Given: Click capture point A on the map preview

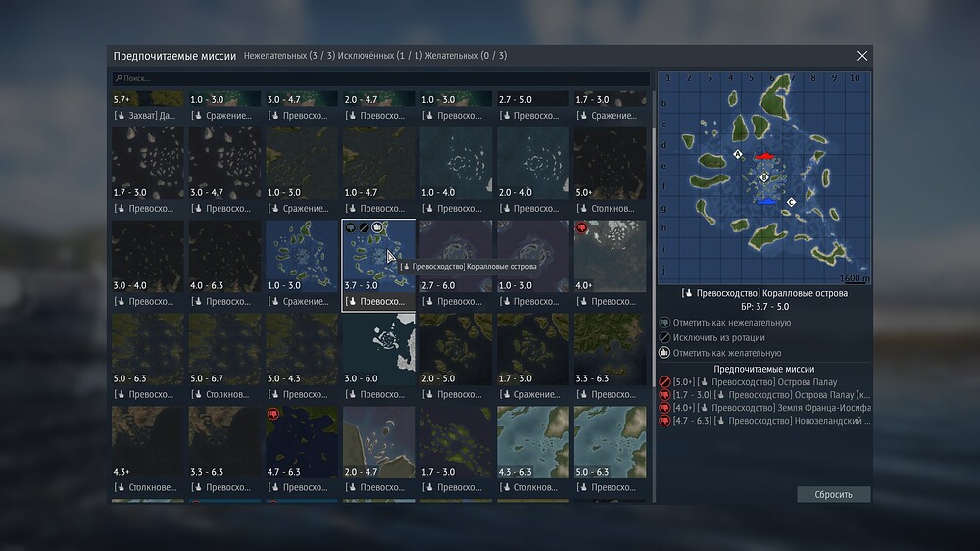Looking at the screenshot, I should coord(738,155).
